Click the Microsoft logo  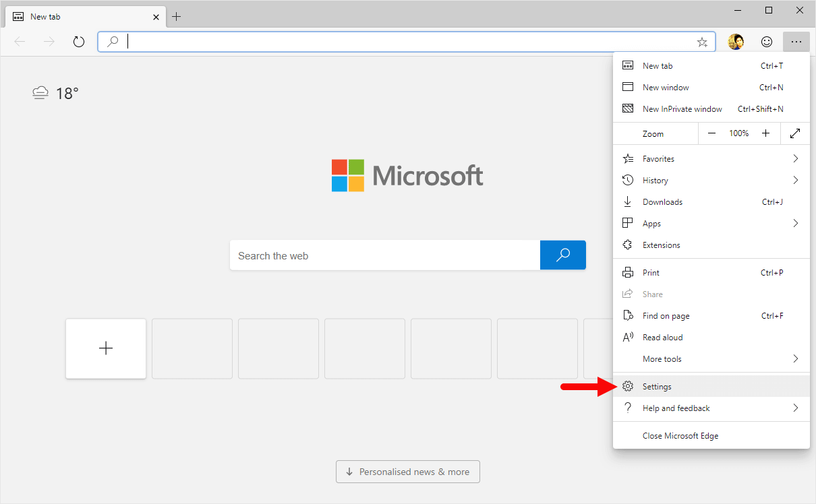[407, 175]
